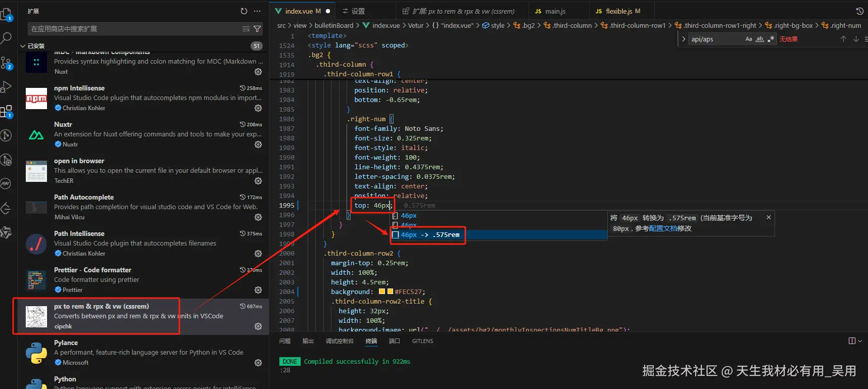Open manage gear for npm Intellisense

pyautogui.click(x=258, y=108)
